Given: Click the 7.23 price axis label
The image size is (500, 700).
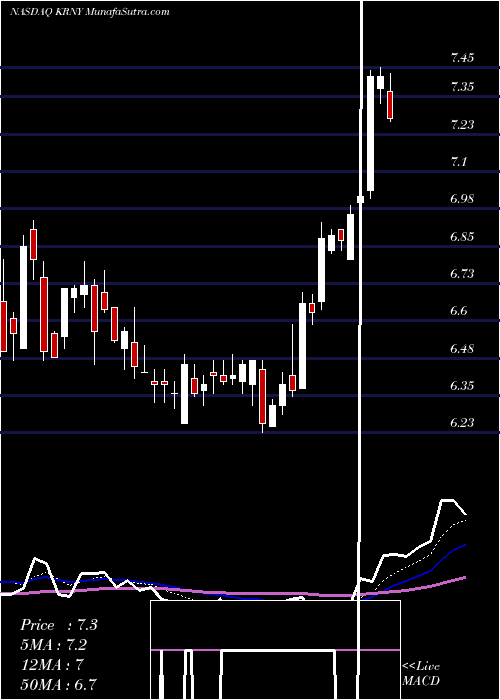Looking at the screenshot, I should point(462,125).
